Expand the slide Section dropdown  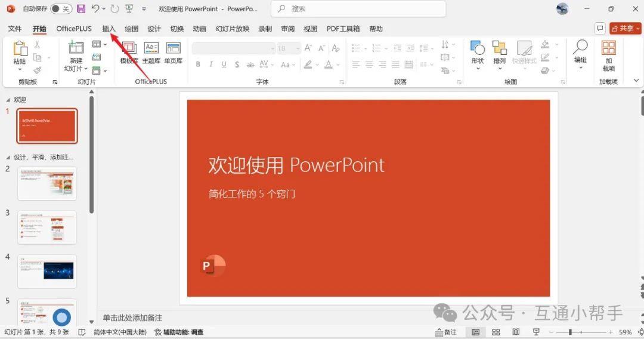[100, 70]
